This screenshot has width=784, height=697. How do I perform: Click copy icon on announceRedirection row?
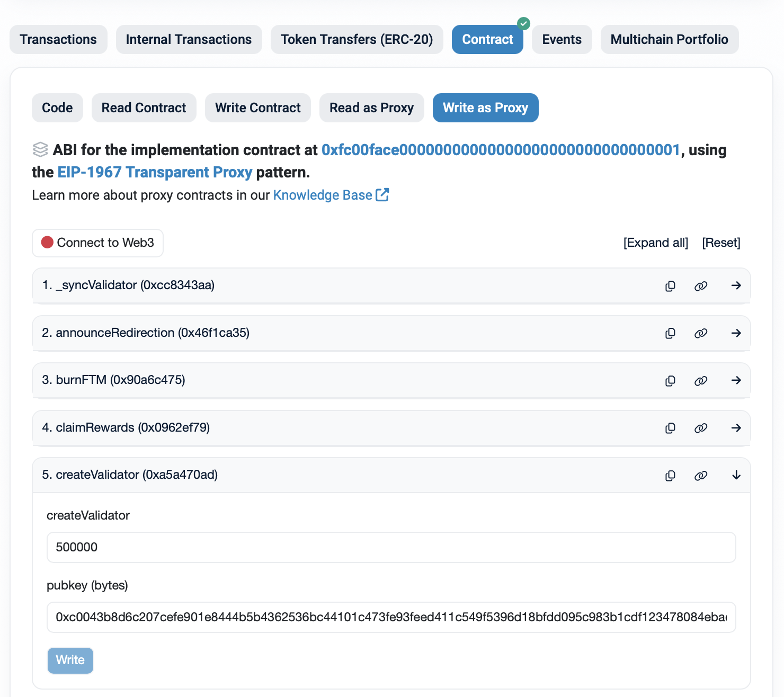(670, 333)
